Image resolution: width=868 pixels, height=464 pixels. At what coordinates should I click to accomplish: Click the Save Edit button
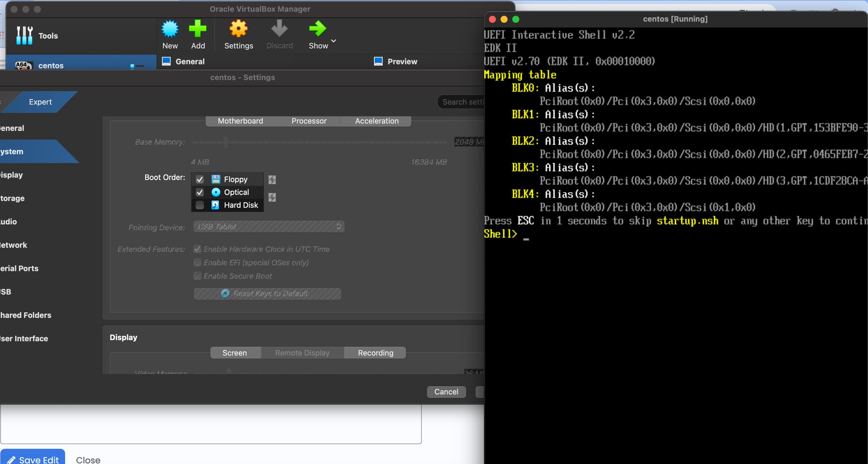33,457
